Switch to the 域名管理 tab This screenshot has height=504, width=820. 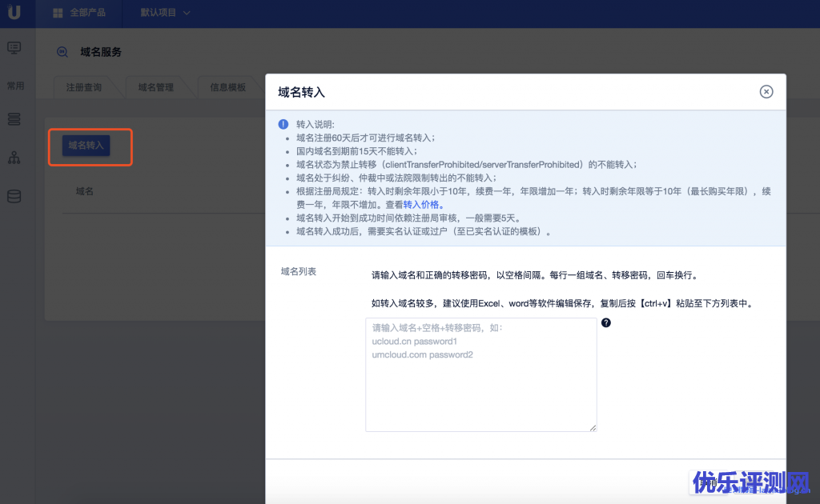155,87
